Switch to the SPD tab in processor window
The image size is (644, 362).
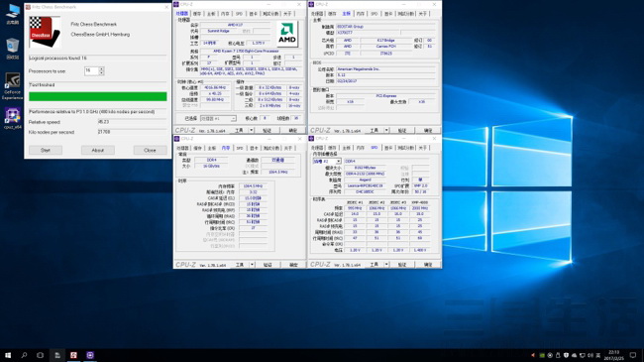(x=239, y=14)
